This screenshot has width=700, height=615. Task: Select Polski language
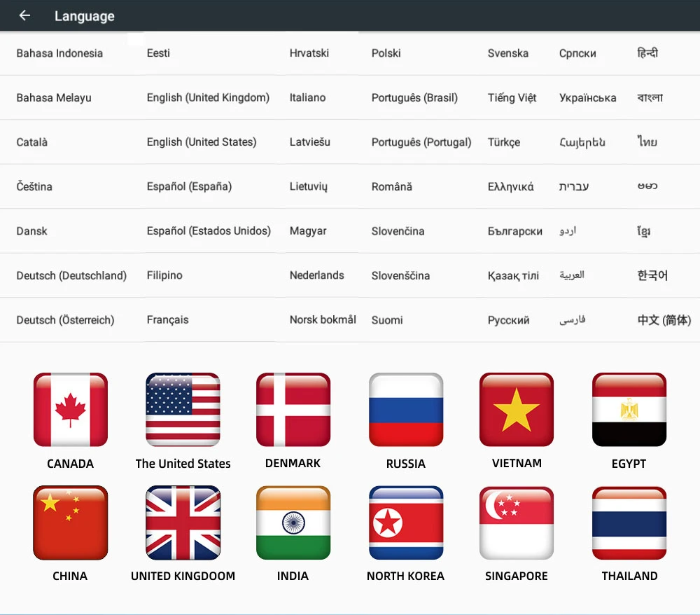386,53
